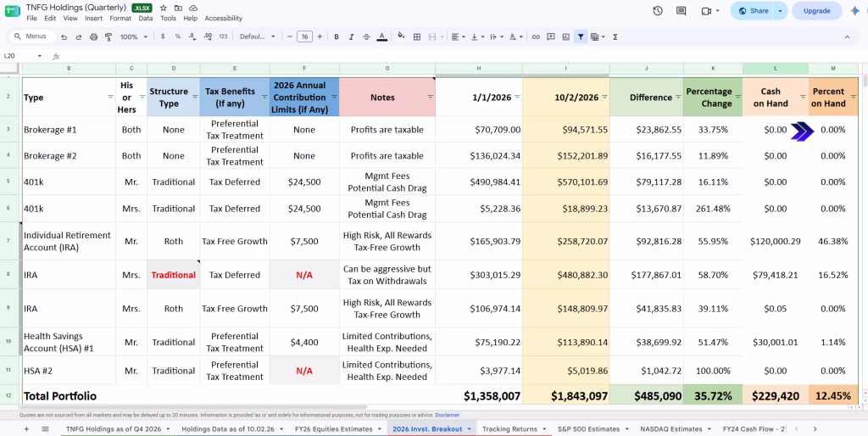Viewport: 868px width, 436px height.
Task: Toggle strikethrough formatting
Action: [366, 36]
